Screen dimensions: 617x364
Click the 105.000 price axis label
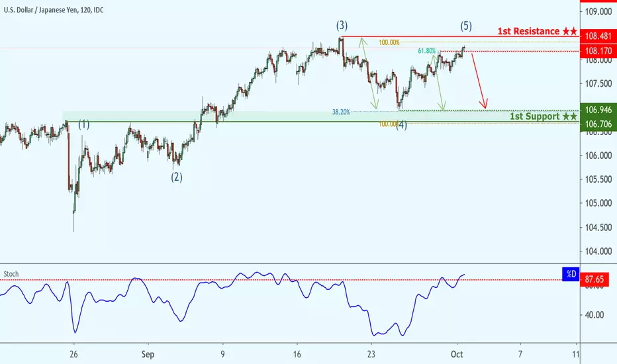(x=598, y=203)
